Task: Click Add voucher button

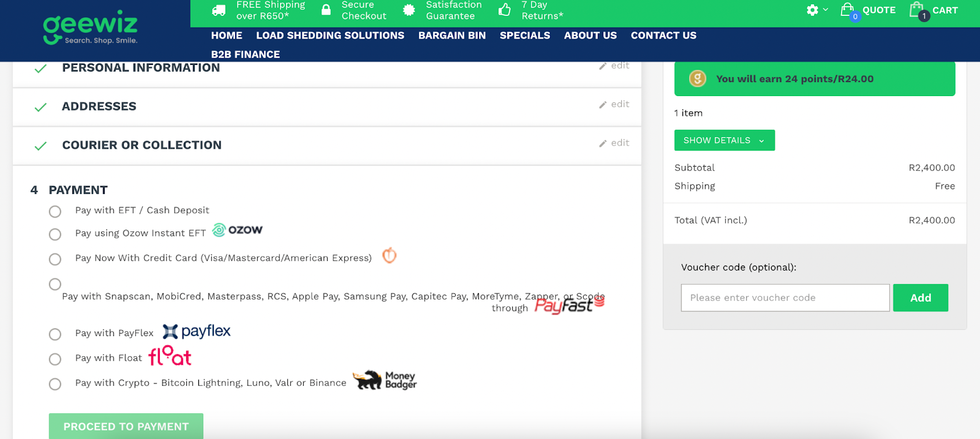Action: click(x=921, y=298)
